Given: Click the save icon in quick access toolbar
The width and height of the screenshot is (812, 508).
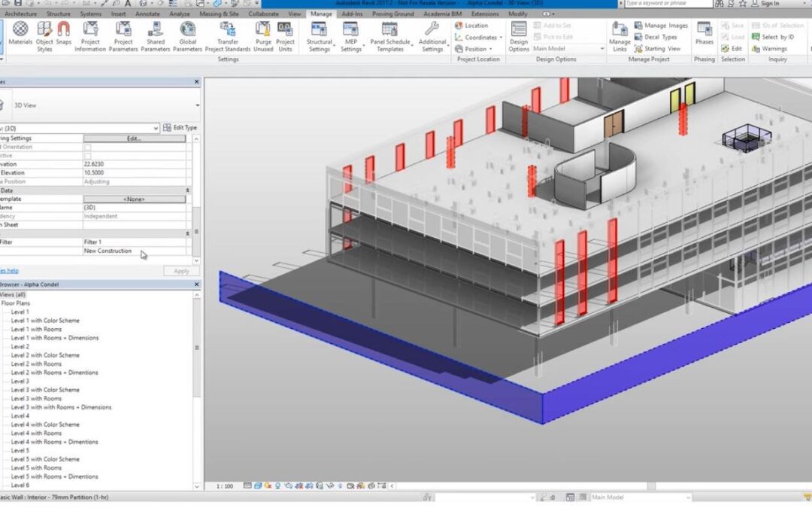Looking at the screenshot, I should (18, 3).
